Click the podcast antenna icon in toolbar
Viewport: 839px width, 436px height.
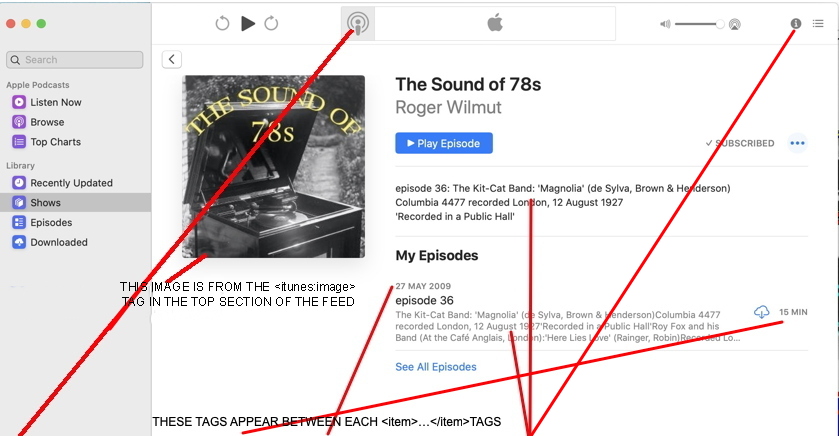pos(358,24)
